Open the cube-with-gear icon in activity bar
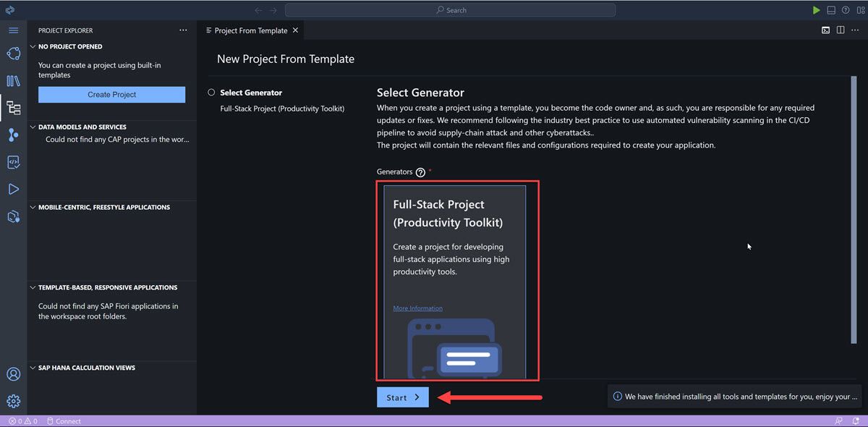The width and height of the screenshot is (868, 427). click(13, 216)
